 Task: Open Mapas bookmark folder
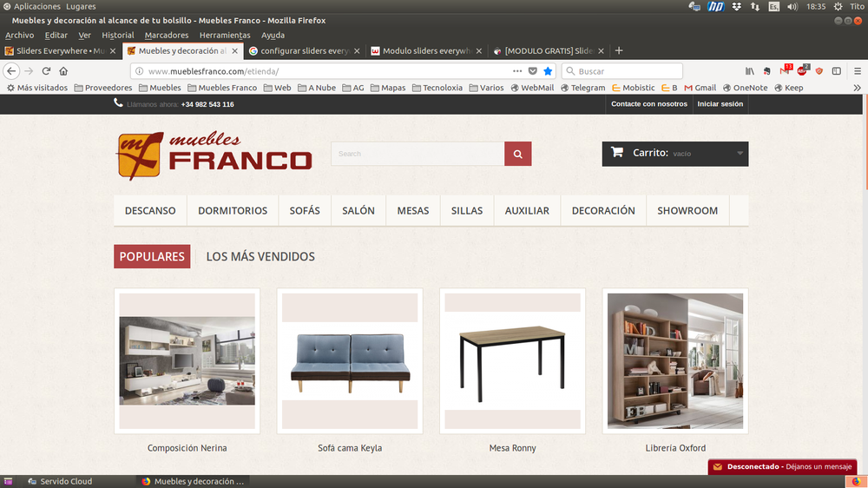387,88
